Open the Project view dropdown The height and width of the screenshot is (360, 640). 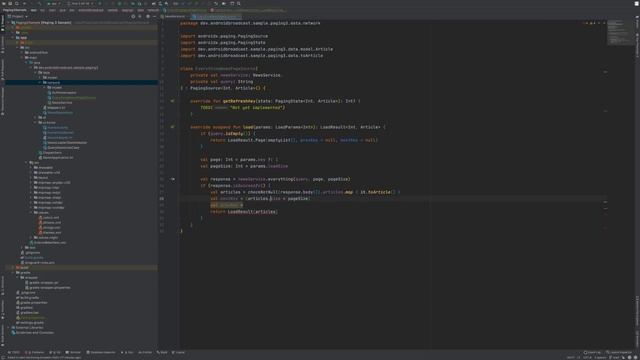(18, 16)
